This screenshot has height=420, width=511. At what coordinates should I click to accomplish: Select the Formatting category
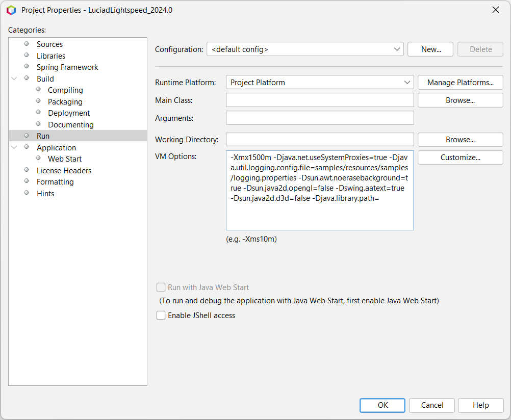click(55, 182)
